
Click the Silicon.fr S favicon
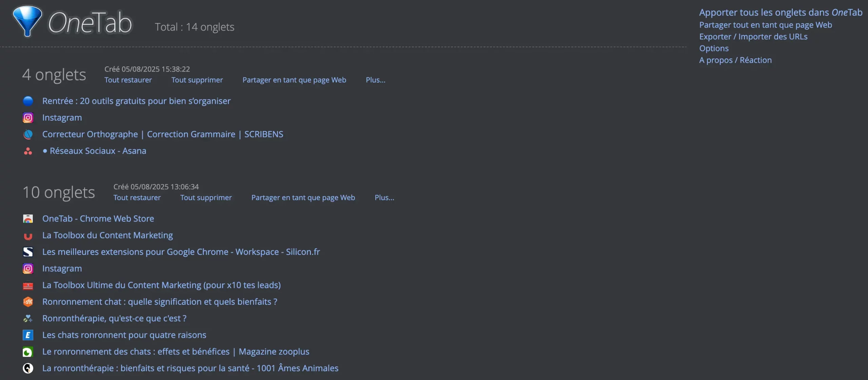click(28, 252)
